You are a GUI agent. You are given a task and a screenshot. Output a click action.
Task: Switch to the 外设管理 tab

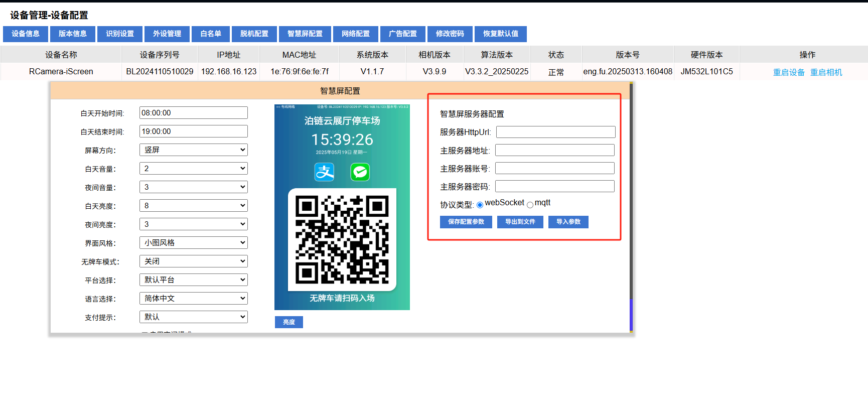(167, 34)
